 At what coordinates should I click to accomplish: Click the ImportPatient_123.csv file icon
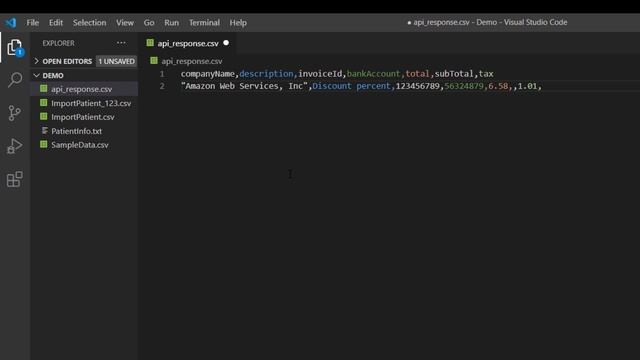coord(44,103)
